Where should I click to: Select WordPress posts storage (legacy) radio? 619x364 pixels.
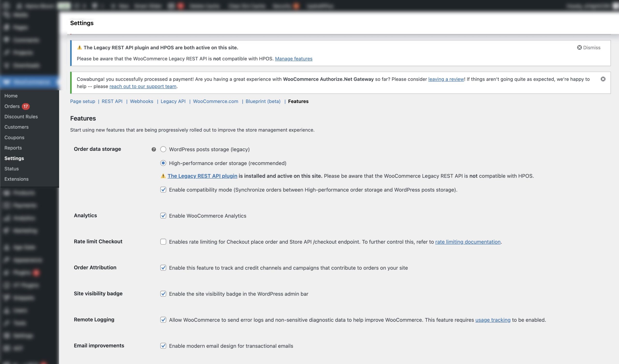[163, 149]
